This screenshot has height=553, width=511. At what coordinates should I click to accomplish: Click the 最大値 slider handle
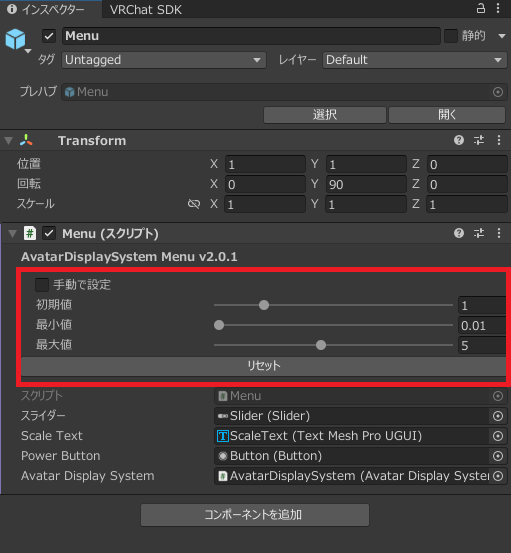(x=321, y=345)
